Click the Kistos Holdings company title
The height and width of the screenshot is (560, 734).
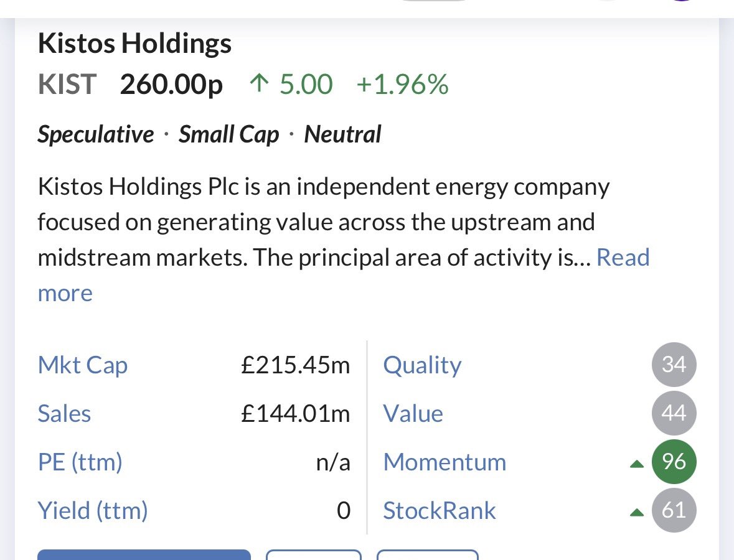point(134,44)
